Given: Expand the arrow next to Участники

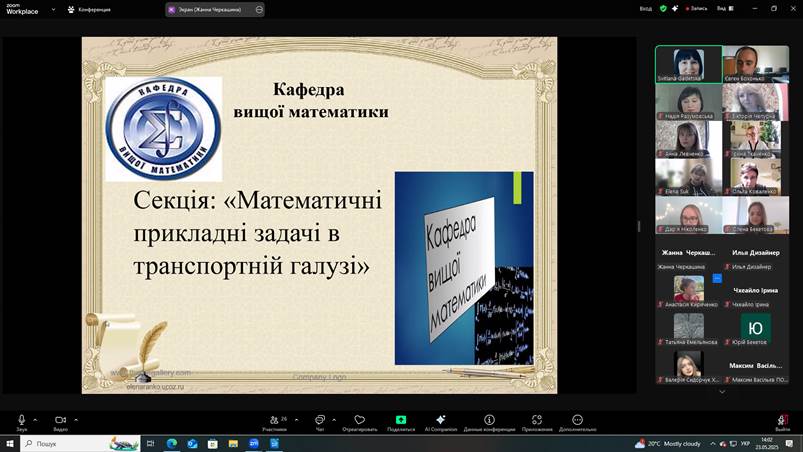Looking at the screenshot, I should pyautogui.click(x=296, y=419).
